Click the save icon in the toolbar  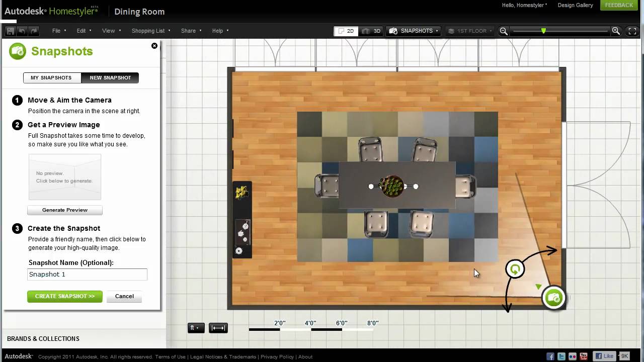[10, 31]
